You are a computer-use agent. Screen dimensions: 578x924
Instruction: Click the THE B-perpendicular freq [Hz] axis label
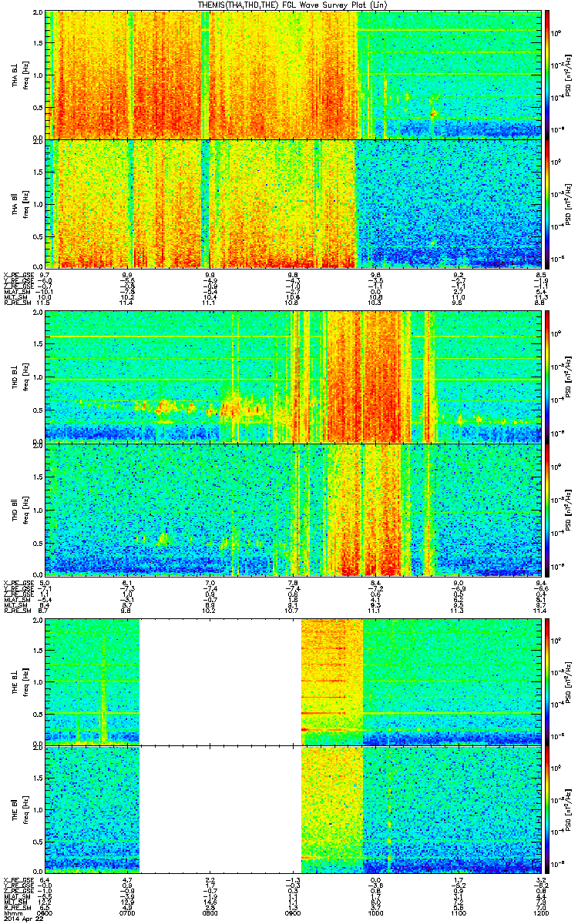tap(25, 682)
